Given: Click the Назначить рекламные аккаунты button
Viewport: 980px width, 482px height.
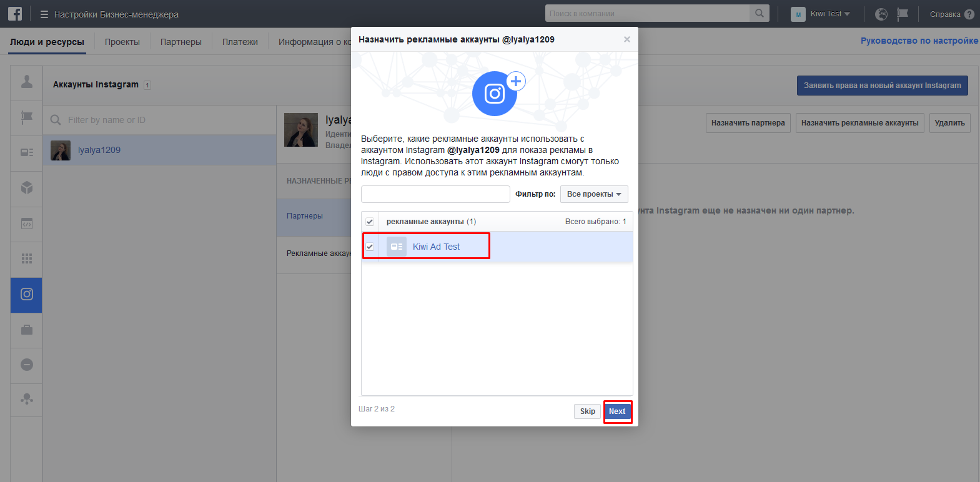Looking at the screenshot, I should (859, 123).
